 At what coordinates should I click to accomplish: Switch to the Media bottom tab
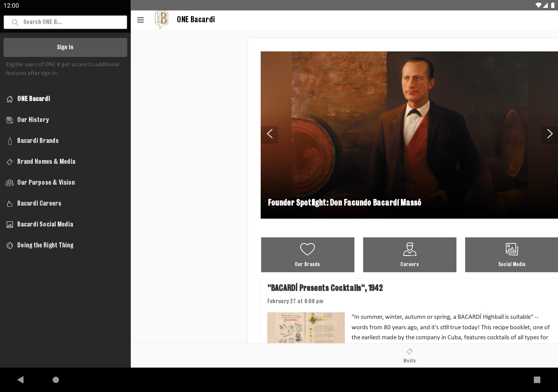(x=410, y=355)
